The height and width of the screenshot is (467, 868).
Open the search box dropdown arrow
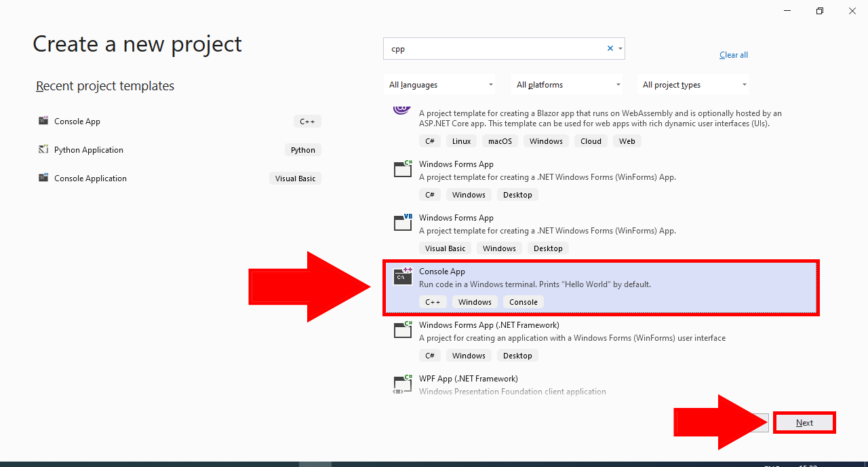pos(620,49)
